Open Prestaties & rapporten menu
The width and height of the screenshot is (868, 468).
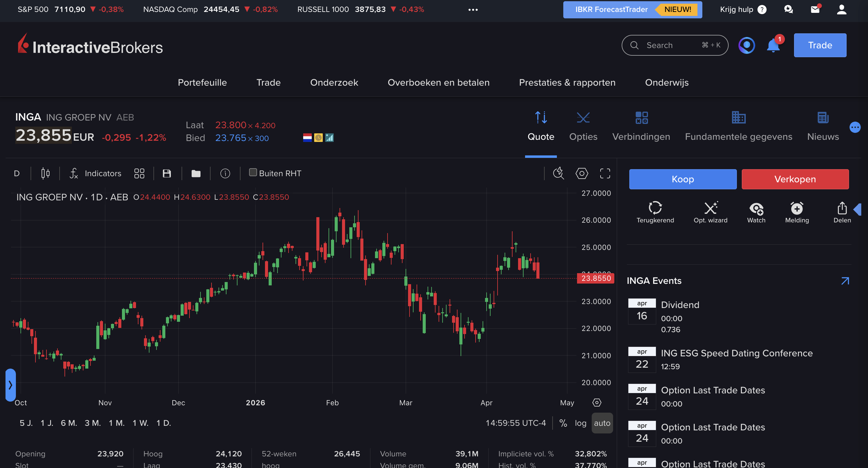(x=567, y=83)
